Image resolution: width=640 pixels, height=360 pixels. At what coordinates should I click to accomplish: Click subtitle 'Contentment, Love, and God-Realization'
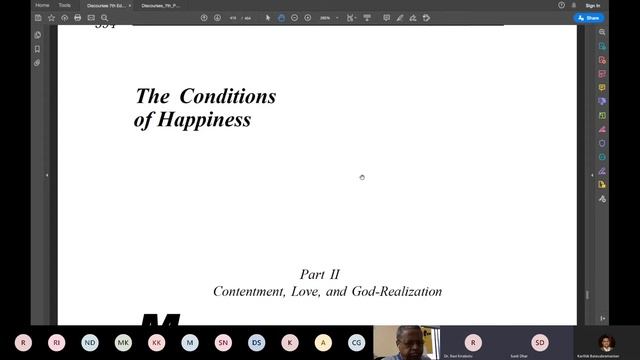[327, 291]
